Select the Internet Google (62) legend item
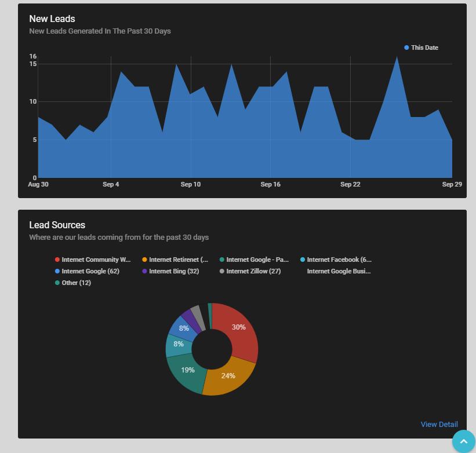Viewport: 476px width, 453px height. click(87, 271)
